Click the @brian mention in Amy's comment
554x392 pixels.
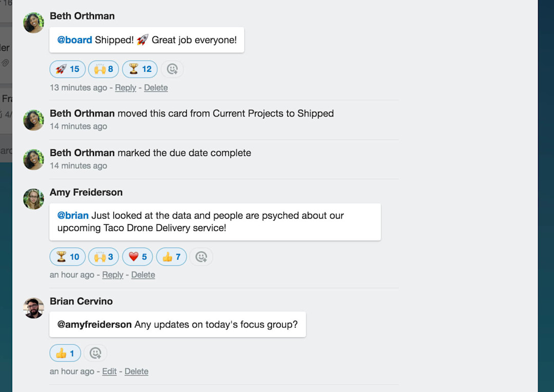tap(73, 215)
